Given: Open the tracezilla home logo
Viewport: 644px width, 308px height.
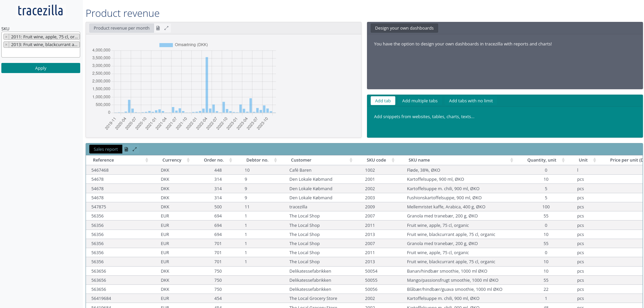Looking at the screenshot, I should tap(40, 10).
